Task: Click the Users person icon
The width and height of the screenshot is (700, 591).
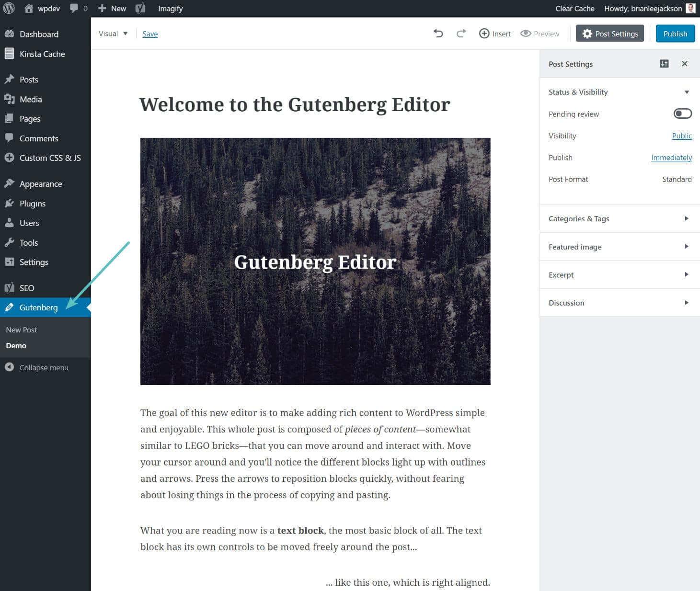Action: pos(9,223)
